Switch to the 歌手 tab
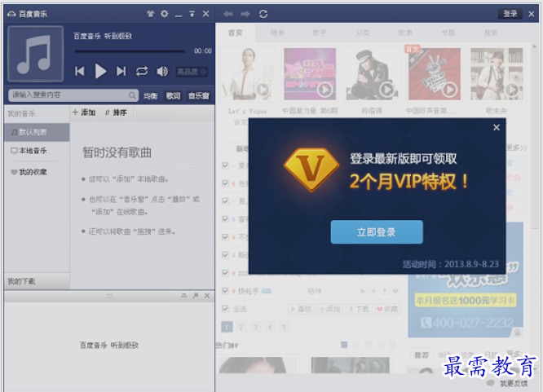Image resolution: width=543 pixels, height=392 pixels. (320, 33)
